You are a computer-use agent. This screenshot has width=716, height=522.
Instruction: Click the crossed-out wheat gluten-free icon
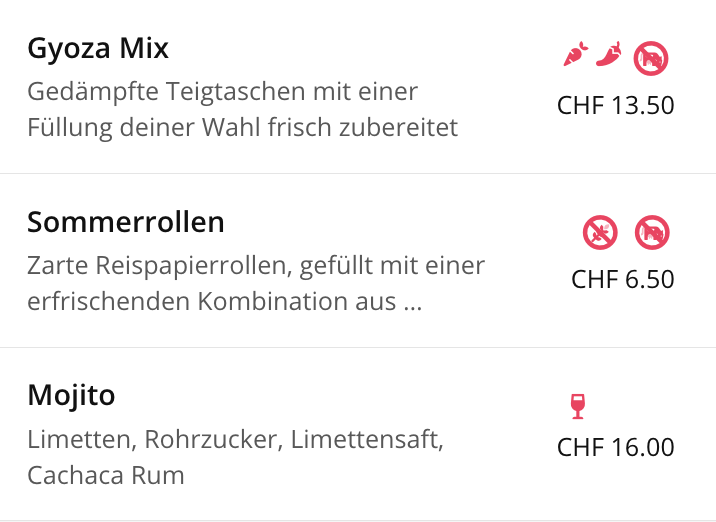600,232
